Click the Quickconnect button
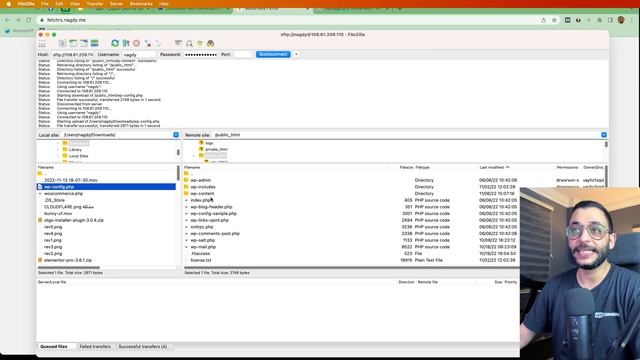Image resolution: width=640 pixels, height=360 pixels. 273,54
